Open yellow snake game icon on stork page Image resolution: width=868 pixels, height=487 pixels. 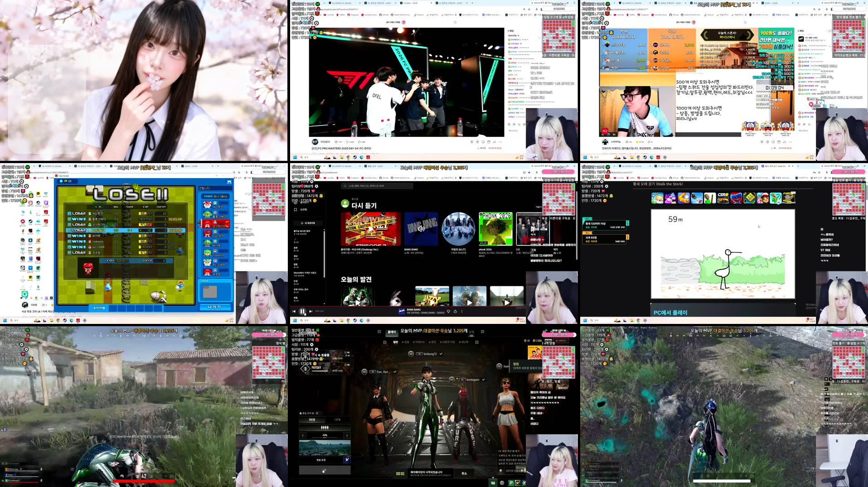684,198
